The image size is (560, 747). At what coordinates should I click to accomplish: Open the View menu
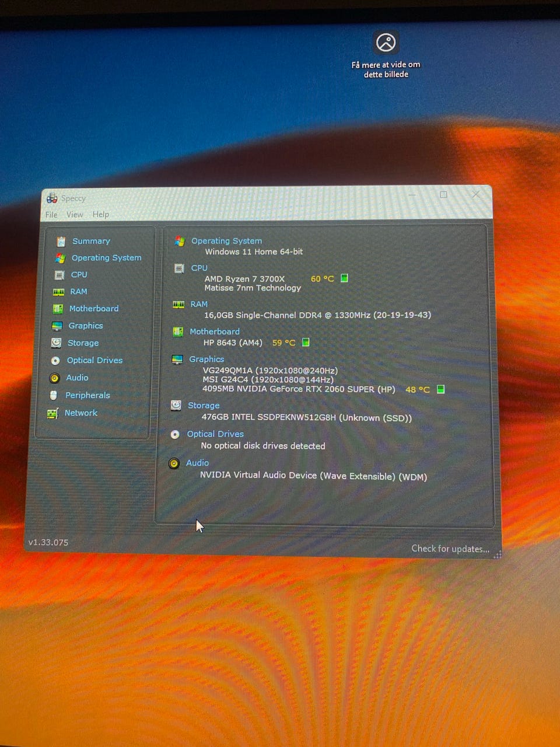click(x=75, y=215)
